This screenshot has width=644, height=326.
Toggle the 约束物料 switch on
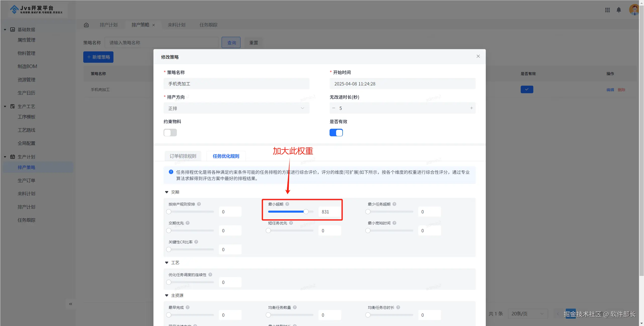170,133
